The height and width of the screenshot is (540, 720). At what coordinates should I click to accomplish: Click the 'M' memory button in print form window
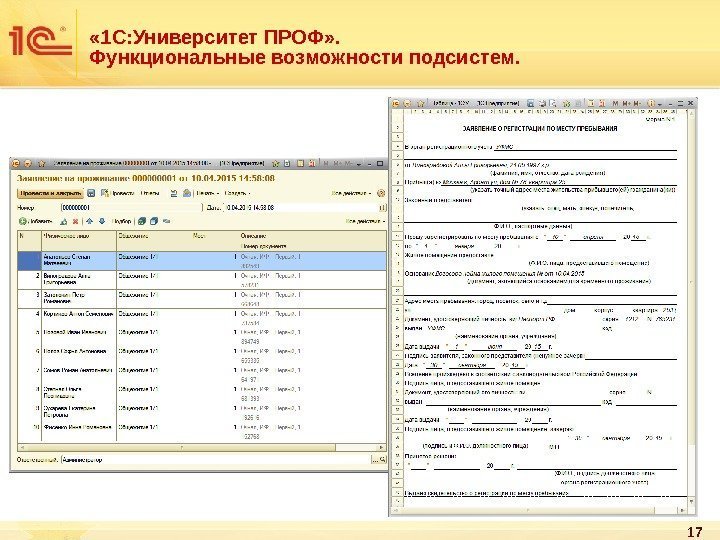(x=615, y=103)
